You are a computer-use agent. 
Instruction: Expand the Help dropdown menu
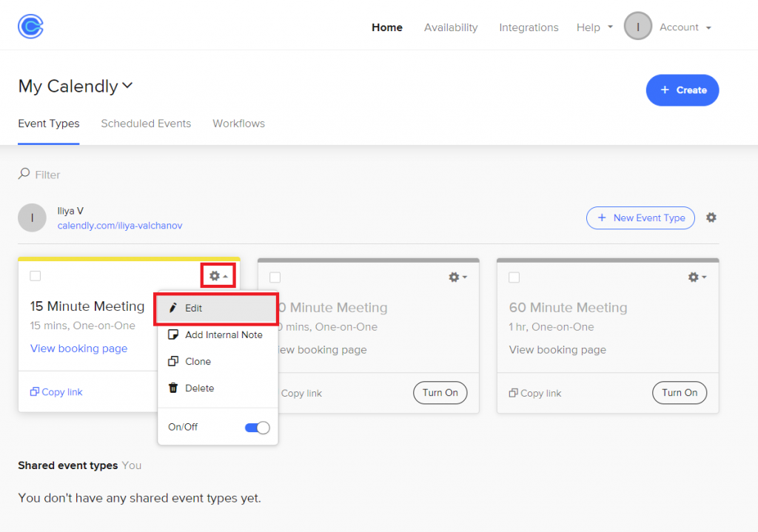click(x=594, y=27)
